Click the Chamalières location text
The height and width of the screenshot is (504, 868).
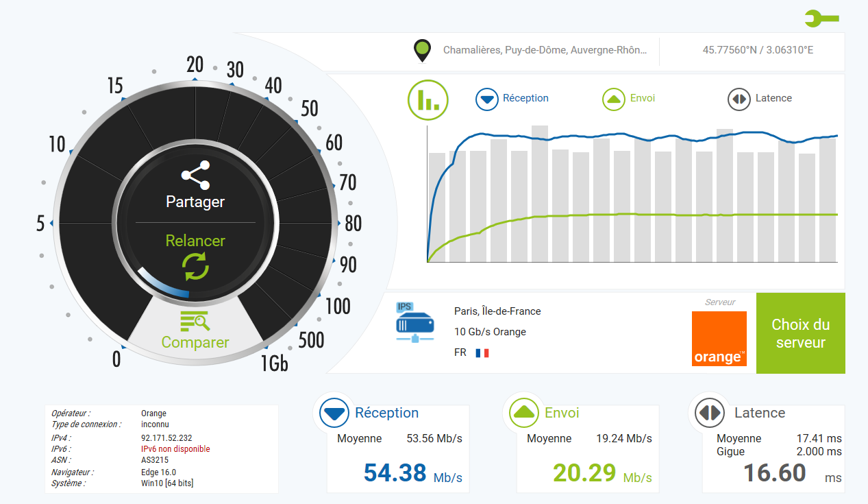545,50
